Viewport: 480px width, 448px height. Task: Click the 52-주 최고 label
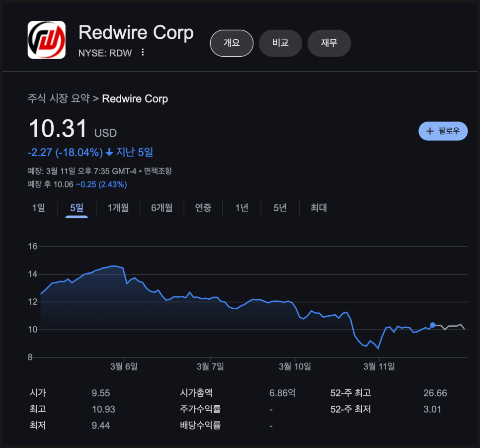click(350, 393)
